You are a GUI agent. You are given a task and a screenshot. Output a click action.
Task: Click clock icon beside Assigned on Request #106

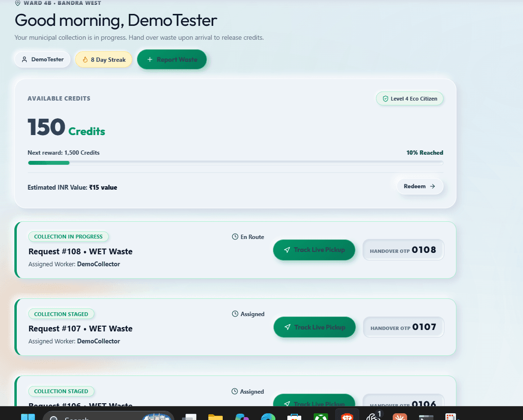pos(235,391)
